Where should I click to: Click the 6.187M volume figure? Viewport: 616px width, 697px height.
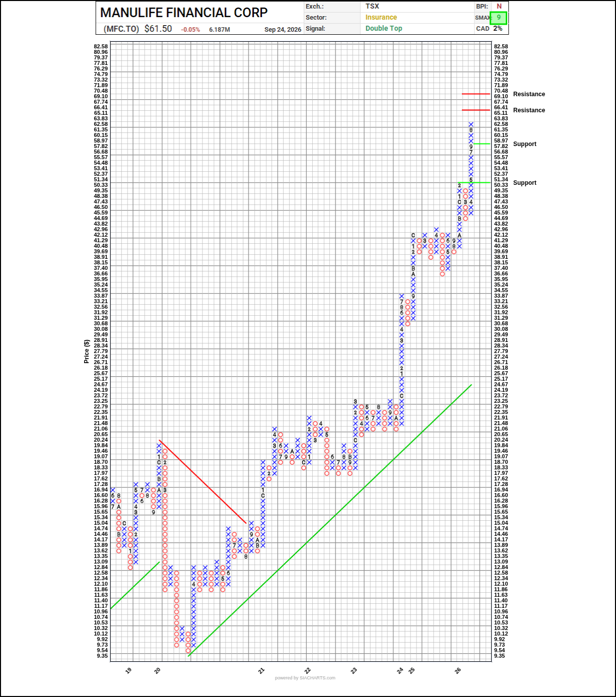click(220, 29)
